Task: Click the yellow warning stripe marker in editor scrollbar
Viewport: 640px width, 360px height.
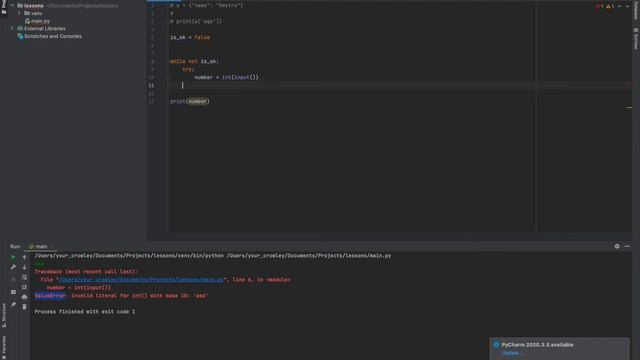Action: pos(629,108)
